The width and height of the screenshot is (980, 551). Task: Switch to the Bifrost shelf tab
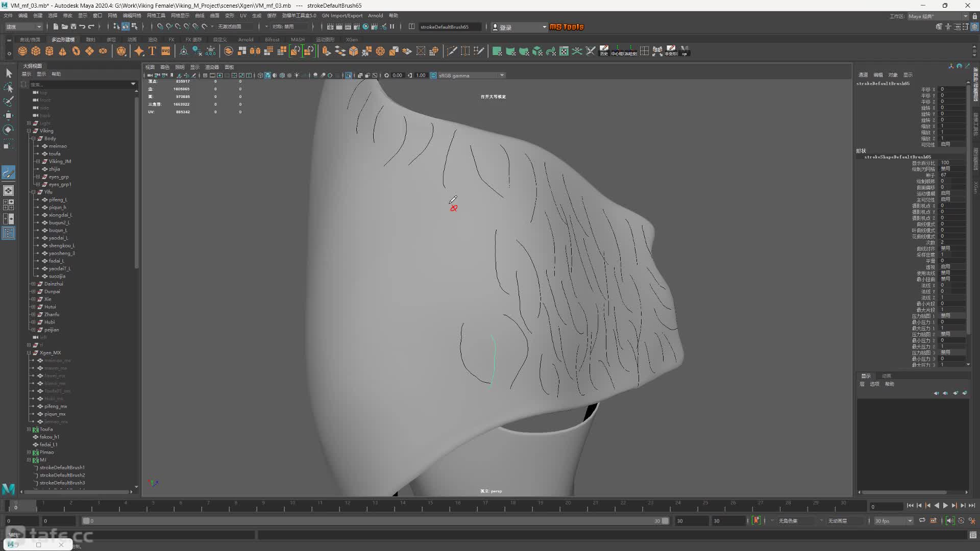tap(272, 39)
